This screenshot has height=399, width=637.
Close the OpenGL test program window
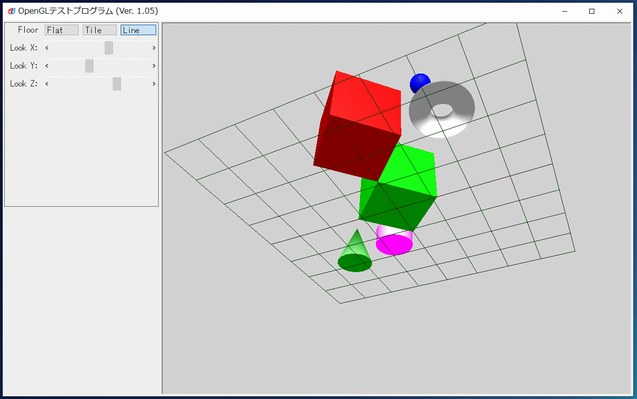(620, 11)
